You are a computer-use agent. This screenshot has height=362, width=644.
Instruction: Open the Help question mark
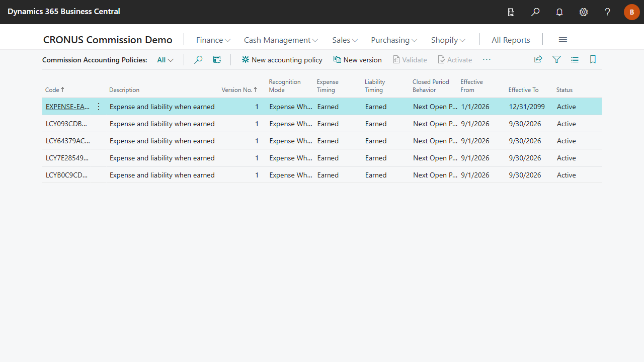point(608,12)
